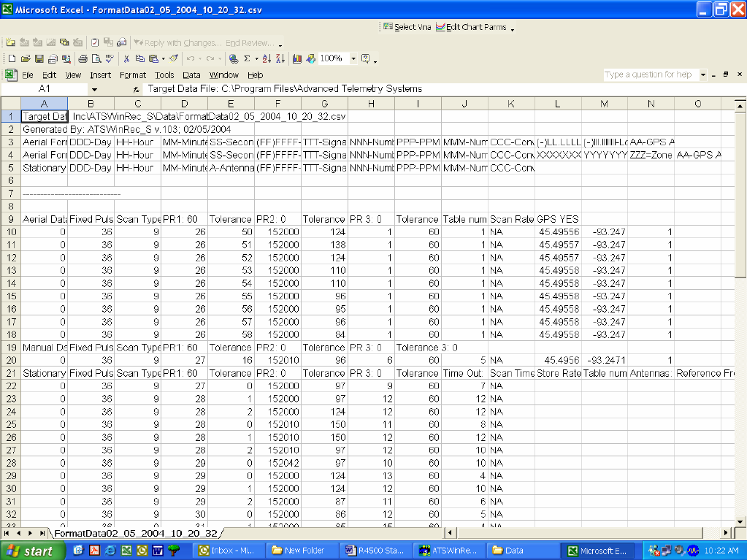Screen dimensions: 747x560
Task: Click the New blank workbook icon
Action: coord(11,58)
